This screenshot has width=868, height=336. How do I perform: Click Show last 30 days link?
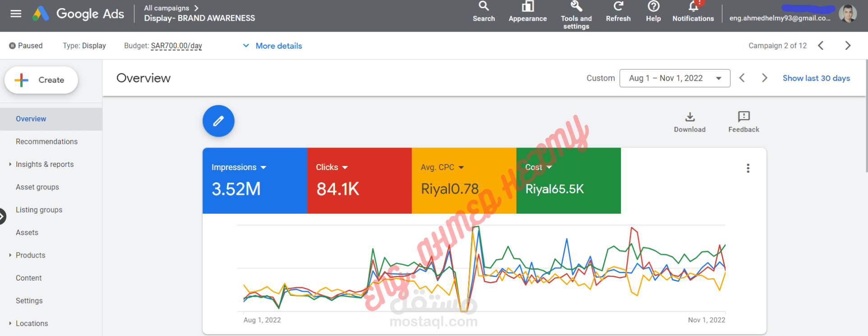click(x=816, y=78)
